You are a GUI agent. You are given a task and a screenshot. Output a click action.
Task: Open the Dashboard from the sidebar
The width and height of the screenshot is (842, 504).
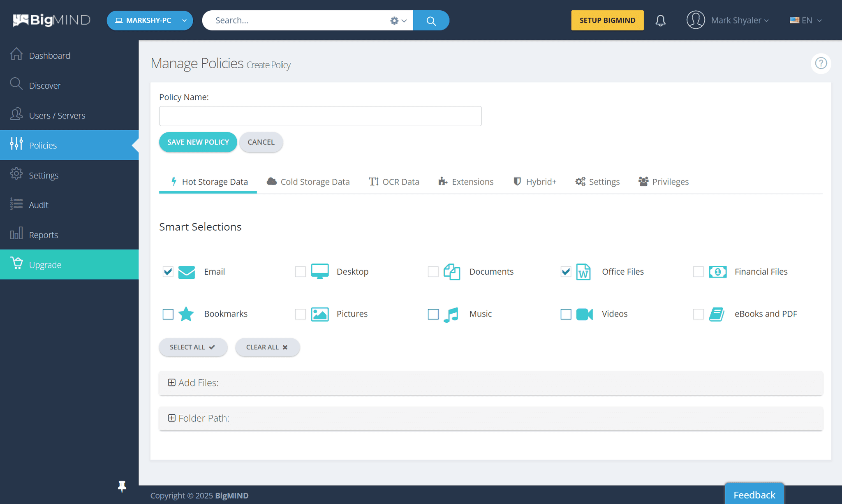point(49,55)
